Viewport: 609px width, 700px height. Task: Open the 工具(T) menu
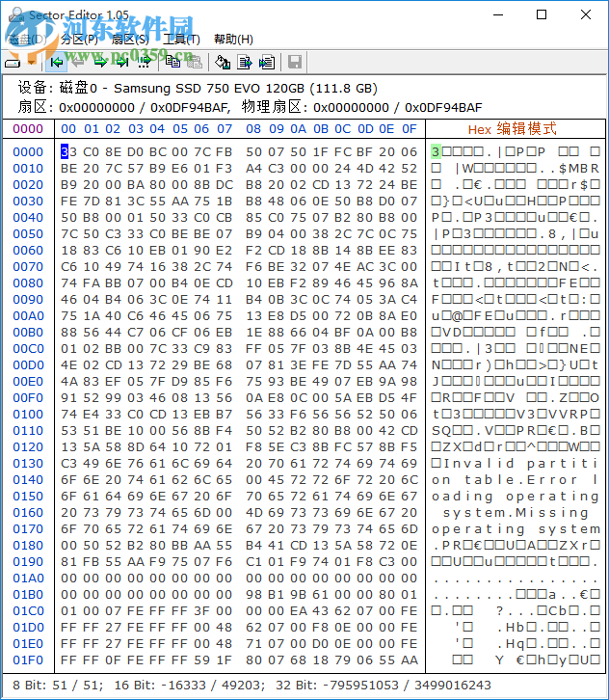(181, 40)
